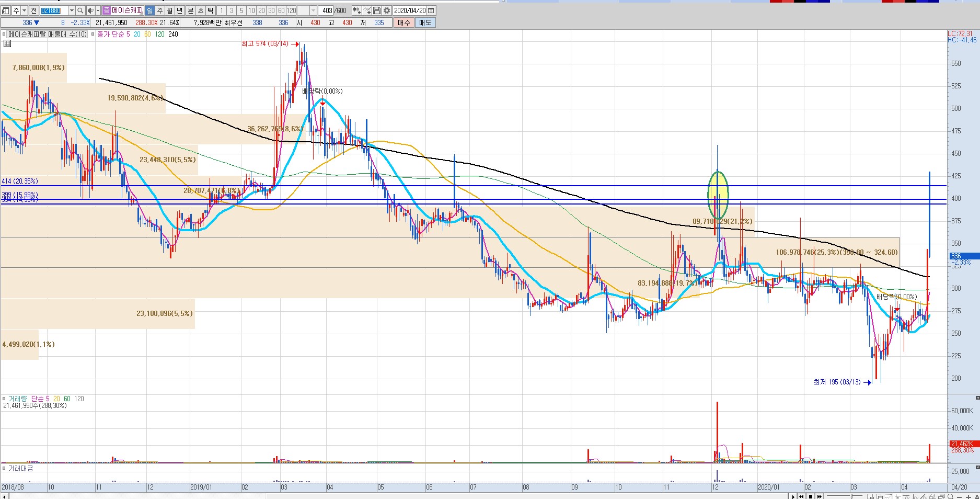Viewport: 980px width, 499px height.
Task: Select second 초 chart period
Action: [x=201, y=10]
